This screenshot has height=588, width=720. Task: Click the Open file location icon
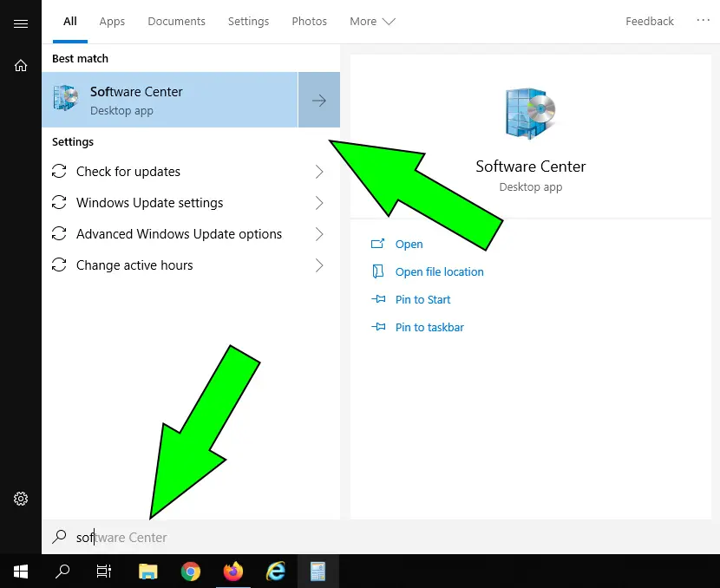(x=378, y=271)
